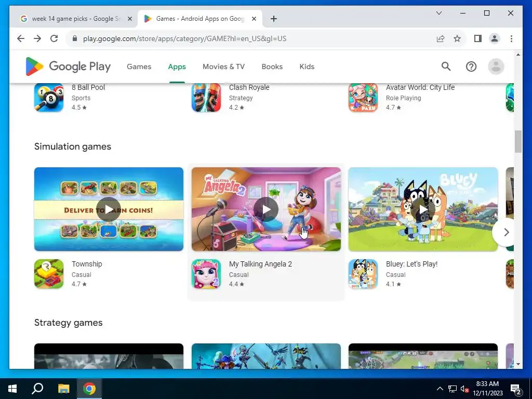Click the scrollbar down arrow
Image resolution: width=532 pixels, height=399 pixels.
518,364
